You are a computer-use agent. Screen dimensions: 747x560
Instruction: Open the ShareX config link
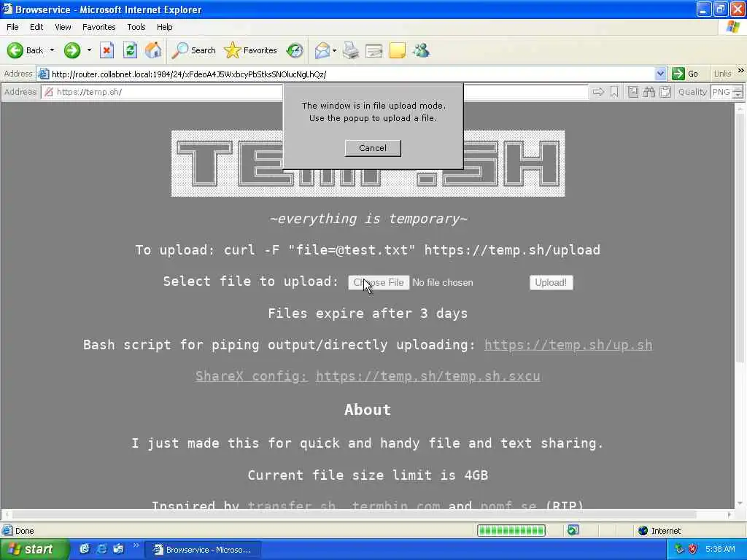tap(251, 376)
